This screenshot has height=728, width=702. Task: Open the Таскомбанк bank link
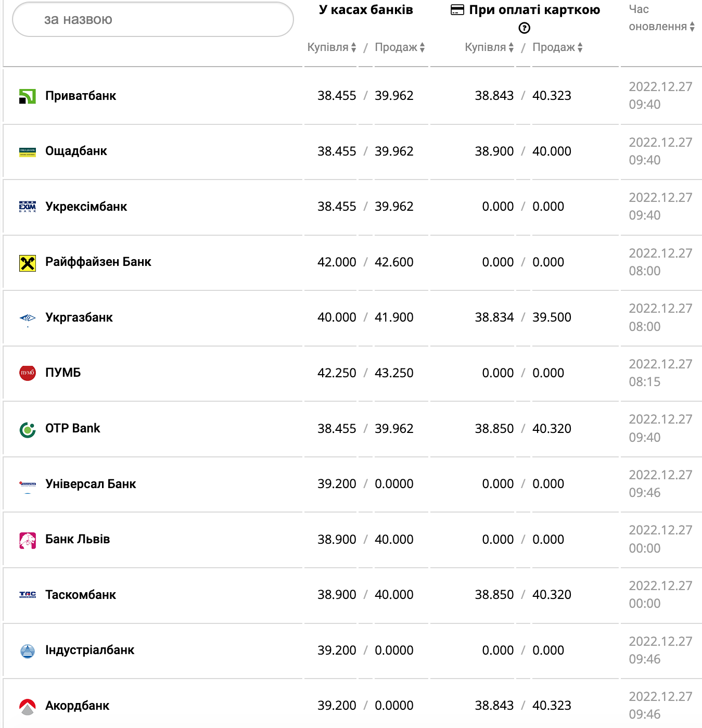point(81,595)
